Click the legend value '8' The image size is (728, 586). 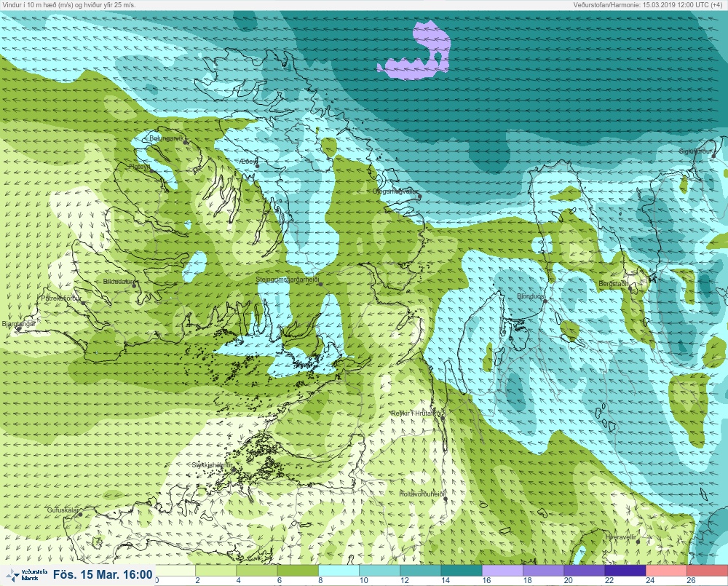click(x=320, y=580)
